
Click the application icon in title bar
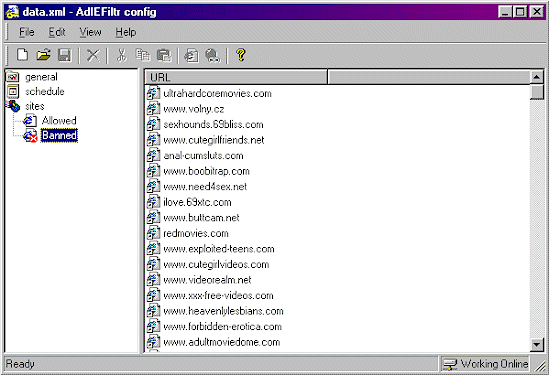pyautogui.click(x=13, y=12)
